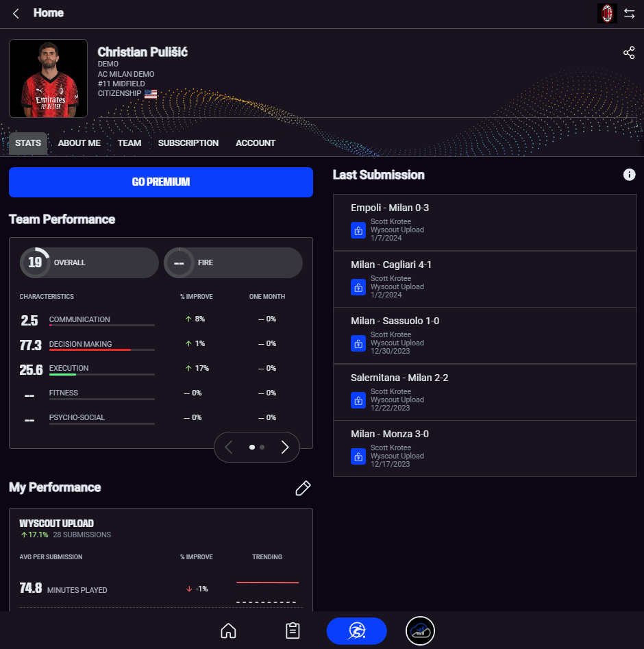Open the AC Milan club crest icon
The height and width of the screenshot is (649, 644).
pos(607,13)
